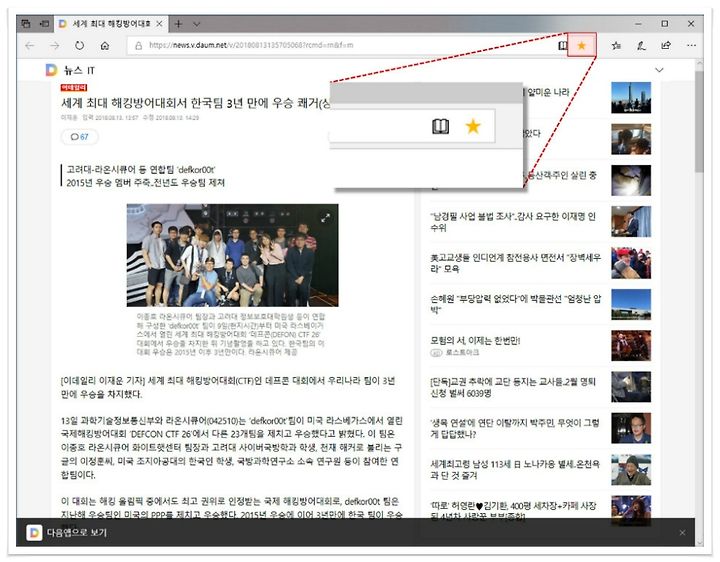Open sidebar story 모험의 서, 이제는 한번만!

coord(475,341)
